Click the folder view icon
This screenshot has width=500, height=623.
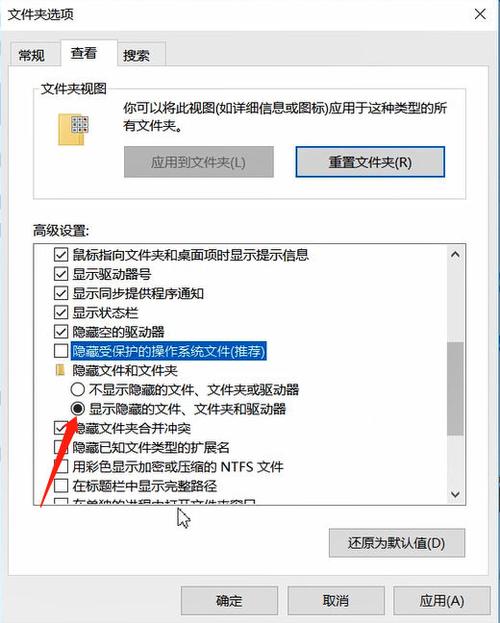click(x=73, y=130)
